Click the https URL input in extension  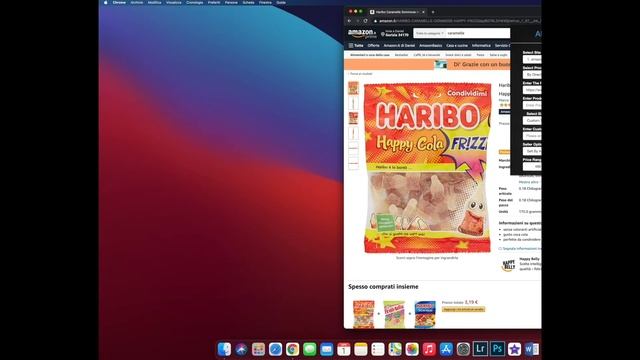coord(532,90)
